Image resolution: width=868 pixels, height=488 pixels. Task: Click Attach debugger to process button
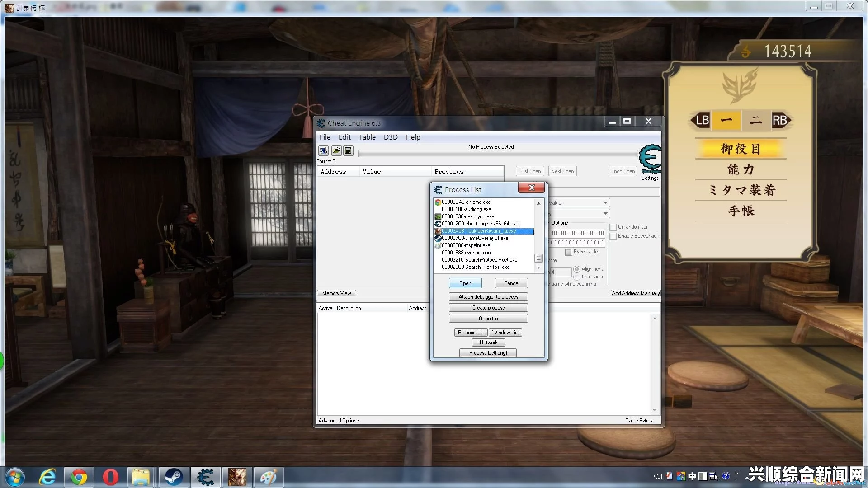click(x=488, y=297)
